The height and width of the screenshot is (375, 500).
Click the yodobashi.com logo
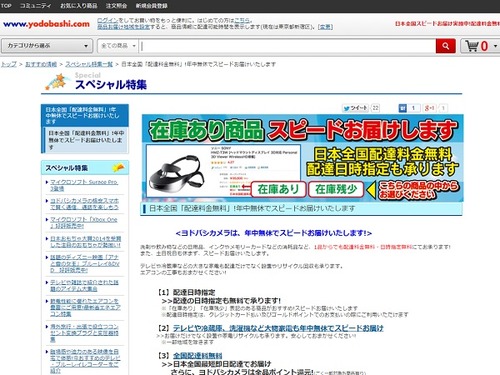[46, 24]
